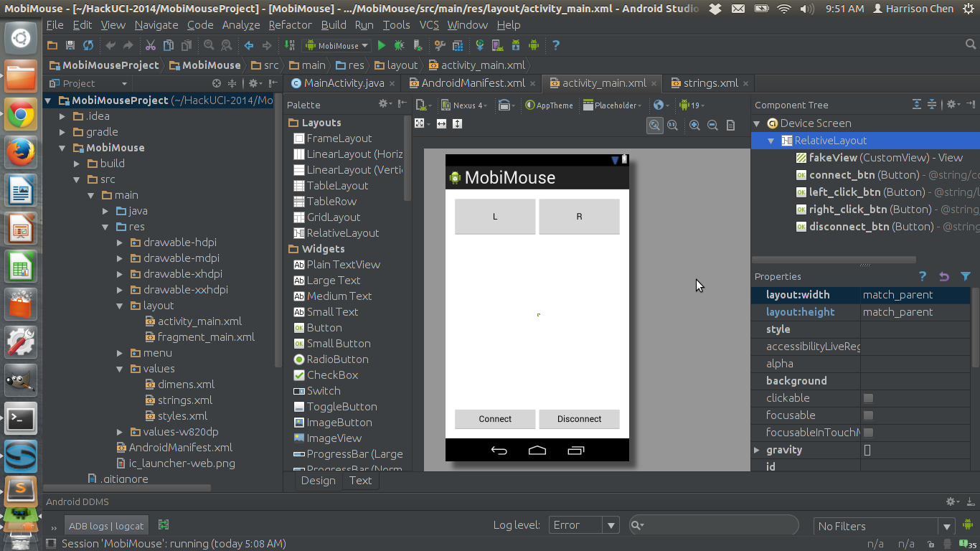
Task: Switch to the Text view tab
Action: coord(360,481)
